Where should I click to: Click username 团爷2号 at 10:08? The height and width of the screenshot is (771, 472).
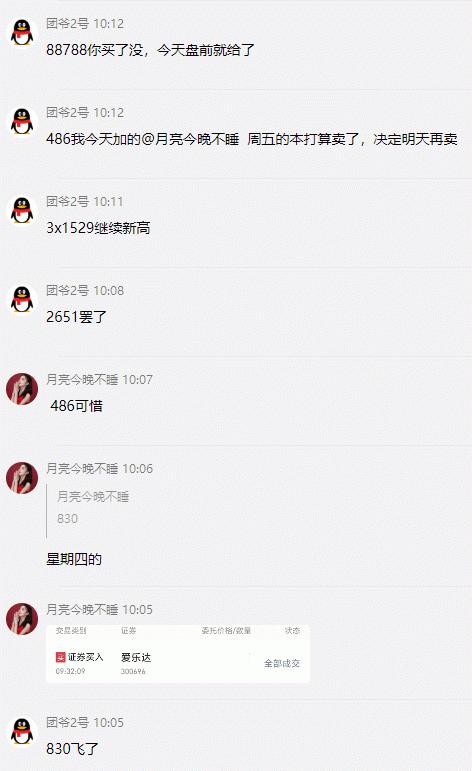tap(67, 291)
